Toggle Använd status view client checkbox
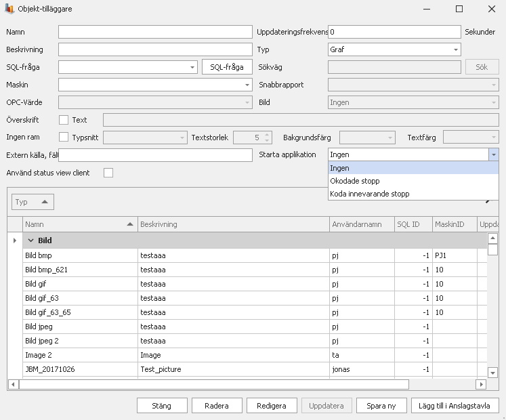This screenshot has width=506, height=420. tap(108, 173)
